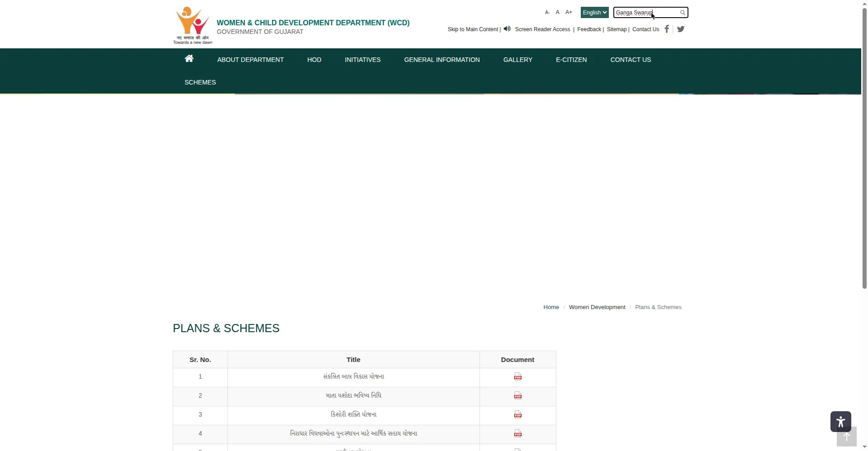Image resolution: width=868 pixels, height=451 pixels.
Task: Open General Information menu
Action: click(442, 60)
